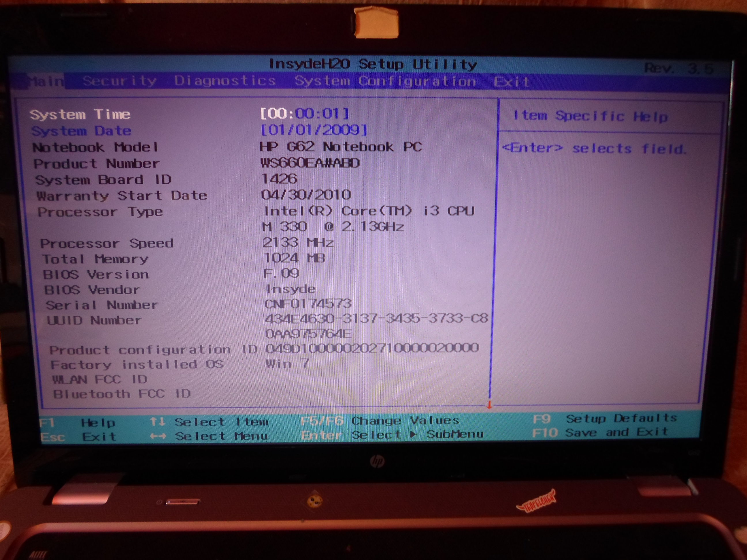Click the Processor Type label

(100, 212)
